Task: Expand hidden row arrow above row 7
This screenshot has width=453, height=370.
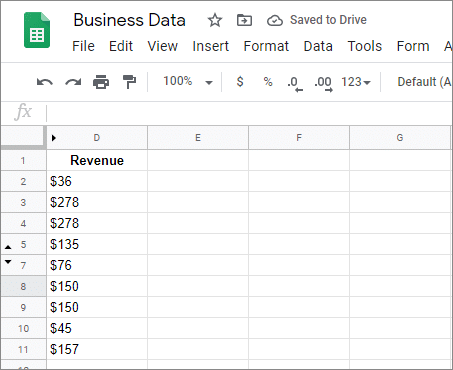Action: (x=8, y=262)
